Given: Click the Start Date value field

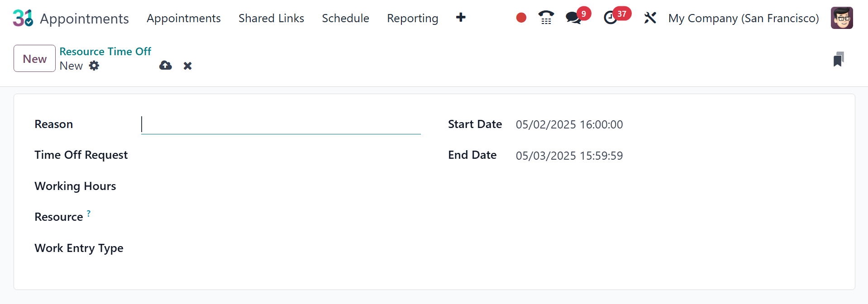Looking at the screenshot, I should [569, 124].
